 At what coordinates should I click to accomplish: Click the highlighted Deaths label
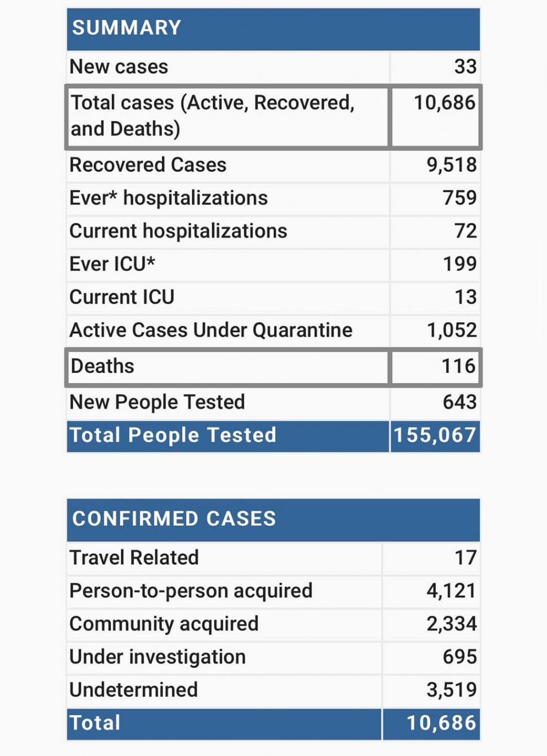tap(102, 366)
